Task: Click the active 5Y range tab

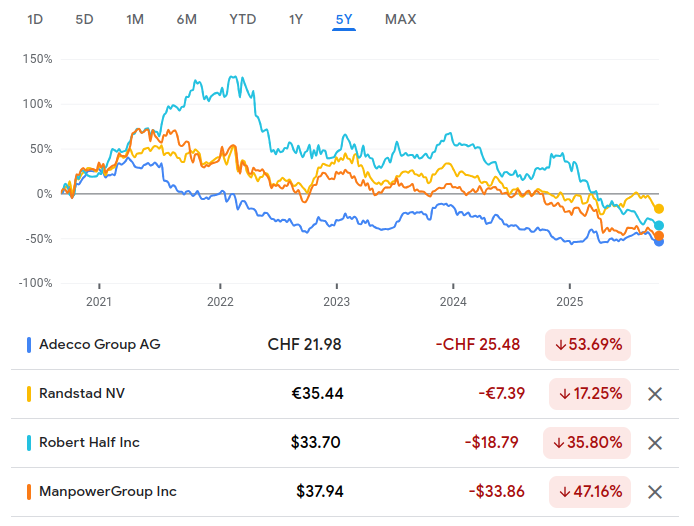Action: (344, 19)
